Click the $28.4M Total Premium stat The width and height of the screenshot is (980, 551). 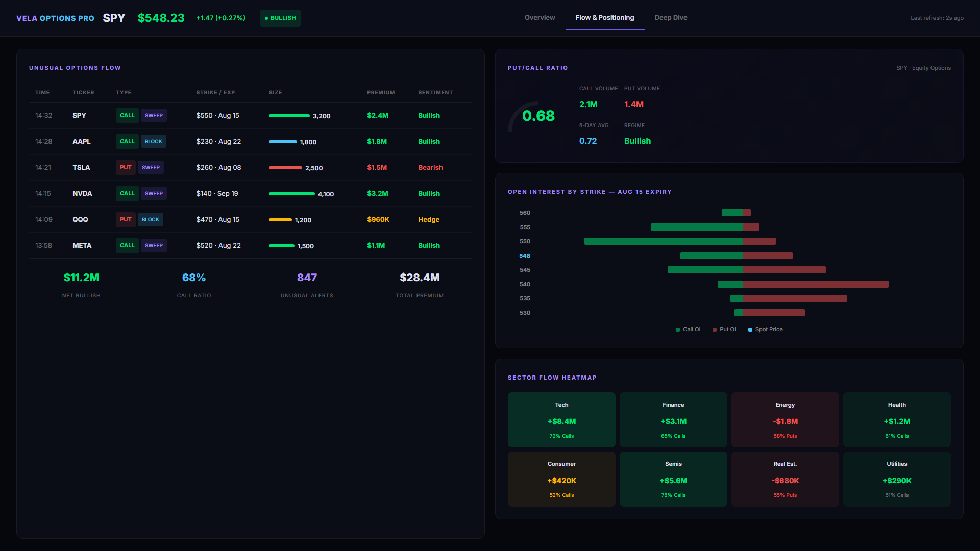click(x=420, y=284)
